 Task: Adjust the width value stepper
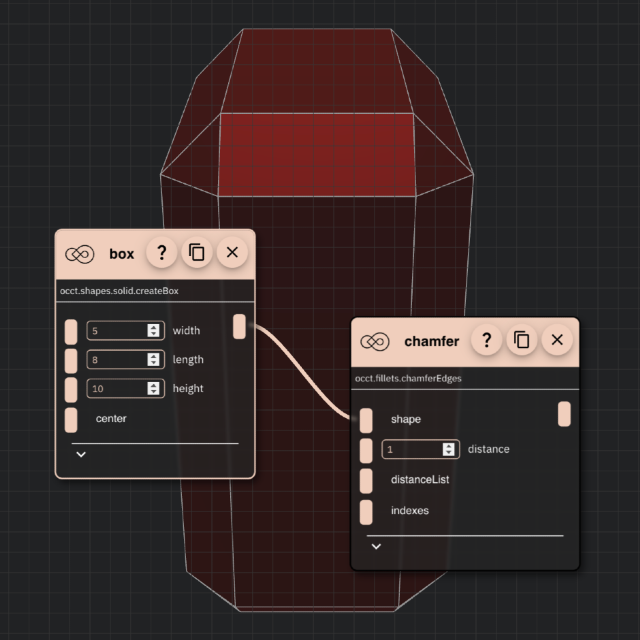tap(153, 331)
